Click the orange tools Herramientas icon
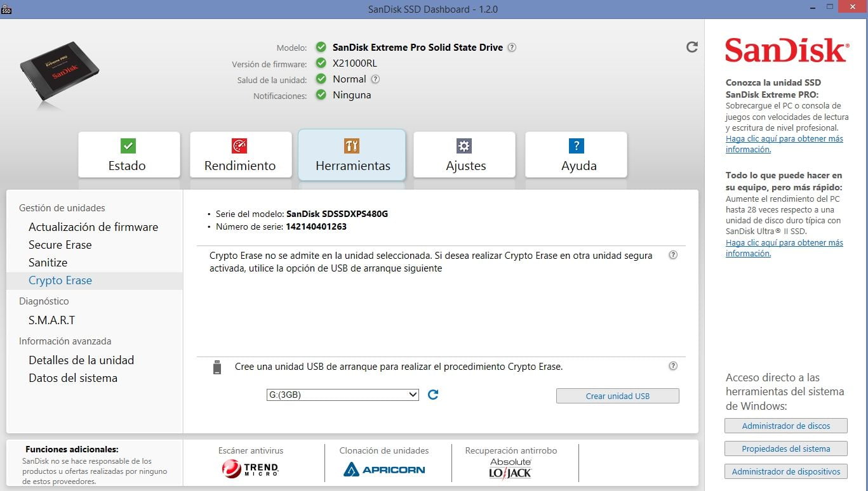868x491 pixels. (x=352, y=146)
